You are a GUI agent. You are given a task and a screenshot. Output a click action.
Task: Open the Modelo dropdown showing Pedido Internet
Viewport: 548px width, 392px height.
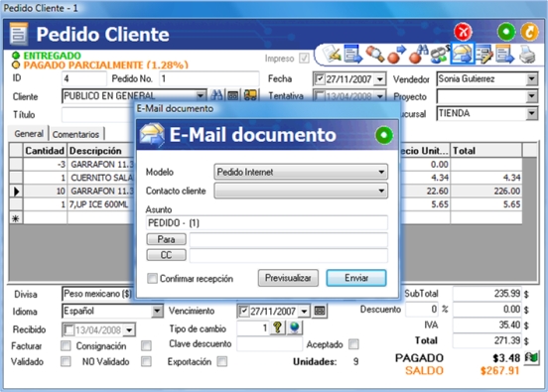tap(301, 172)
